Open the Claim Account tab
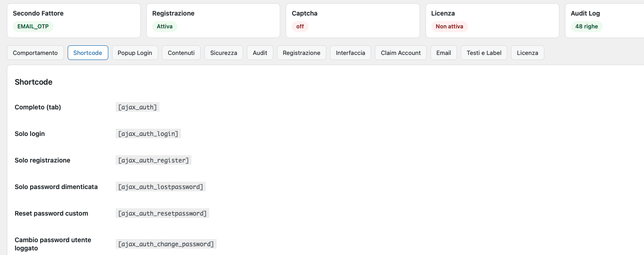 pyautogui.click(x=401, y=53)
